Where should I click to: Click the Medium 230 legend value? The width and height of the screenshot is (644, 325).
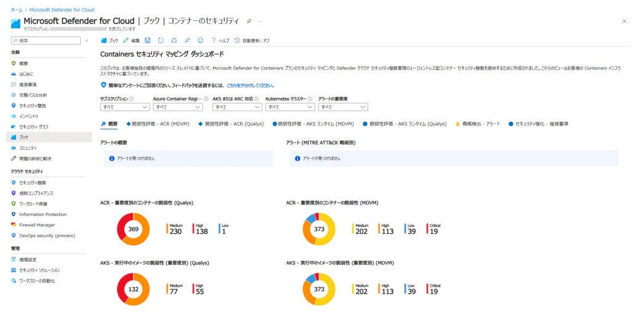coord(175,229)
